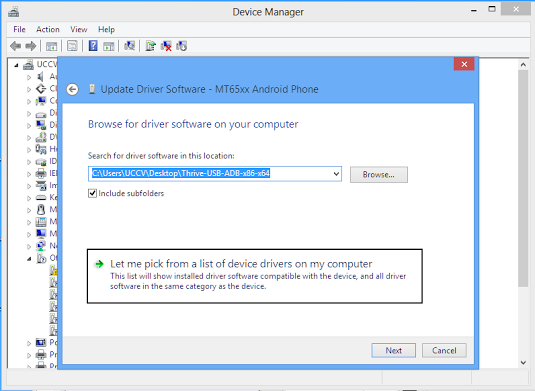
Task: Open the Help menu
Action: [x=106, y=30]
